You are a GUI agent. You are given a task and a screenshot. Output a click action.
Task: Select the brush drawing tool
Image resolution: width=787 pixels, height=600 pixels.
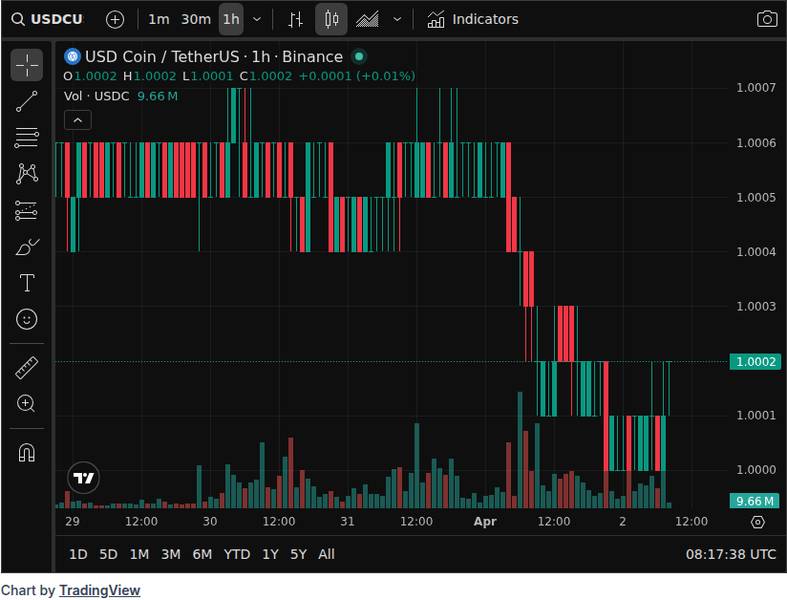coord(27,247)
